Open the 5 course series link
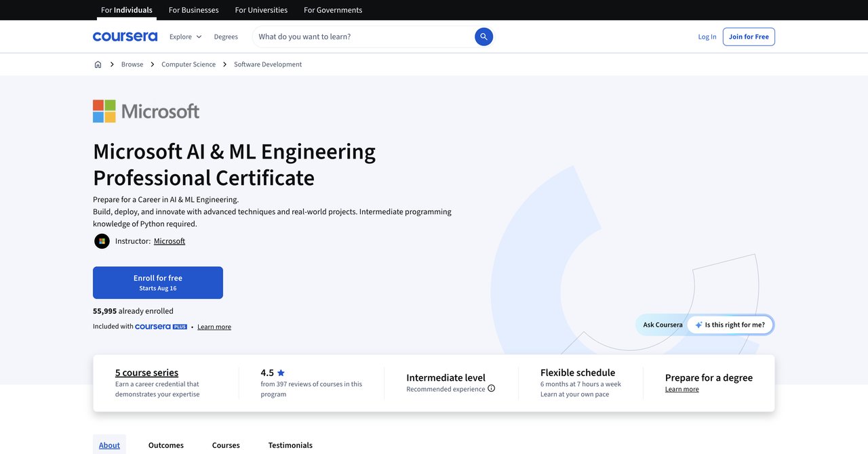The image size is (868, 454). 146,373
